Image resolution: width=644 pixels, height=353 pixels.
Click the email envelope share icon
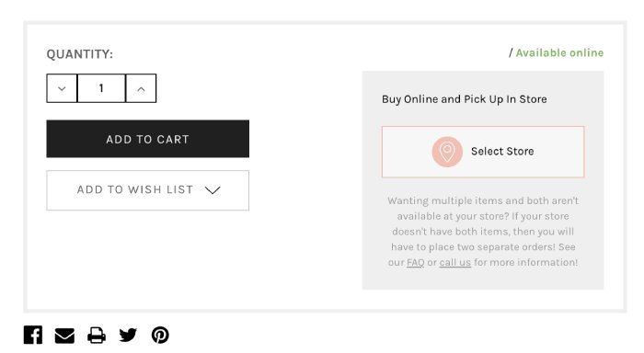click(64, 336)
